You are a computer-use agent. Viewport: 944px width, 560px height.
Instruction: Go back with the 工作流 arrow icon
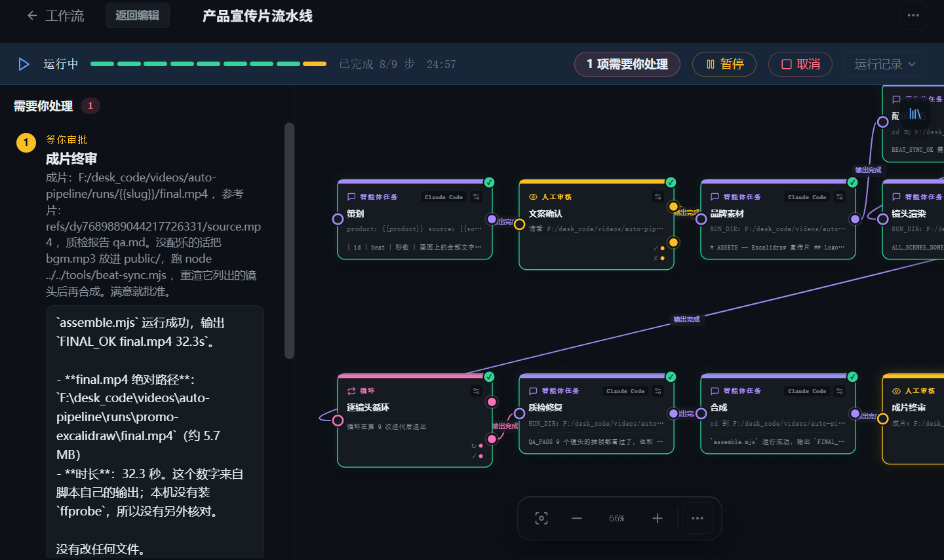pos(32,16)
